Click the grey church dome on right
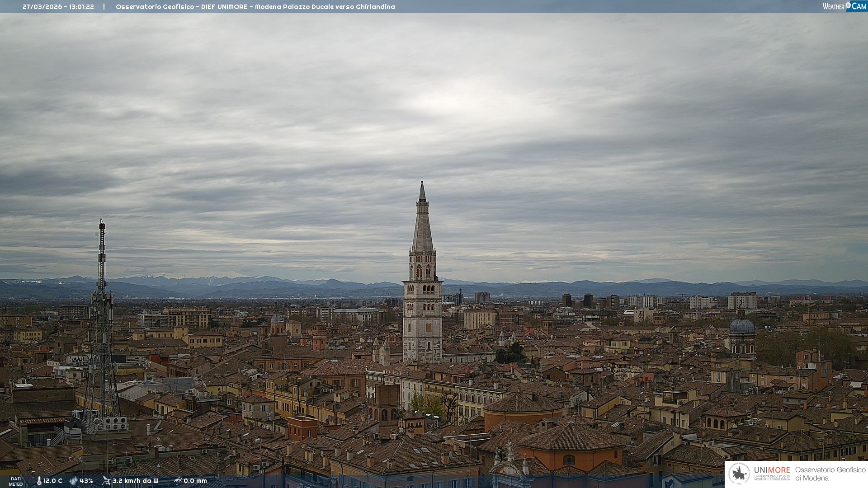Screen dimensions: 868x488 742,326
